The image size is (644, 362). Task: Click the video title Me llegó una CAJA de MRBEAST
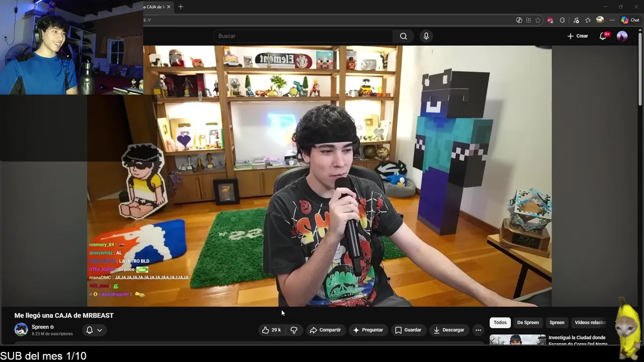[x=64, y=315]
